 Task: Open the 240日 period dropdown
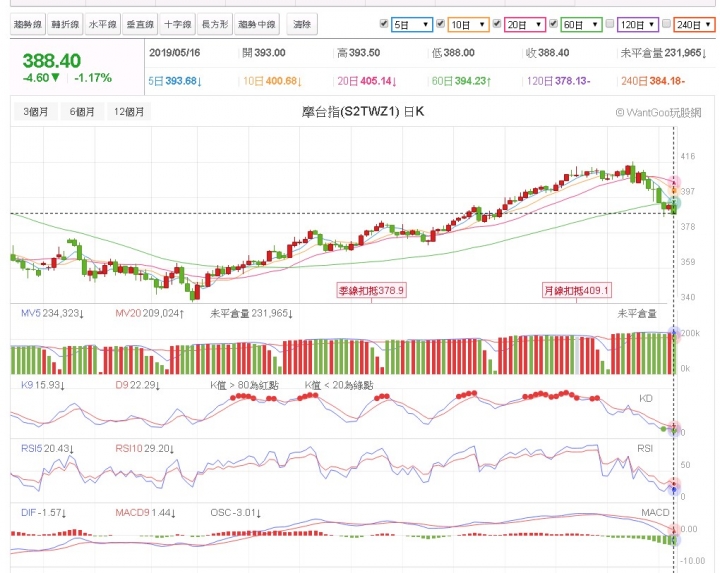[694, 24]
